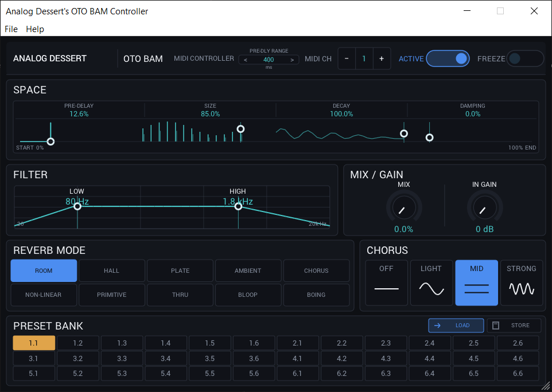Select BOING reverb mode
Image resolution: width=552 pixels, height=392 pixels.
tap(316, 295)
